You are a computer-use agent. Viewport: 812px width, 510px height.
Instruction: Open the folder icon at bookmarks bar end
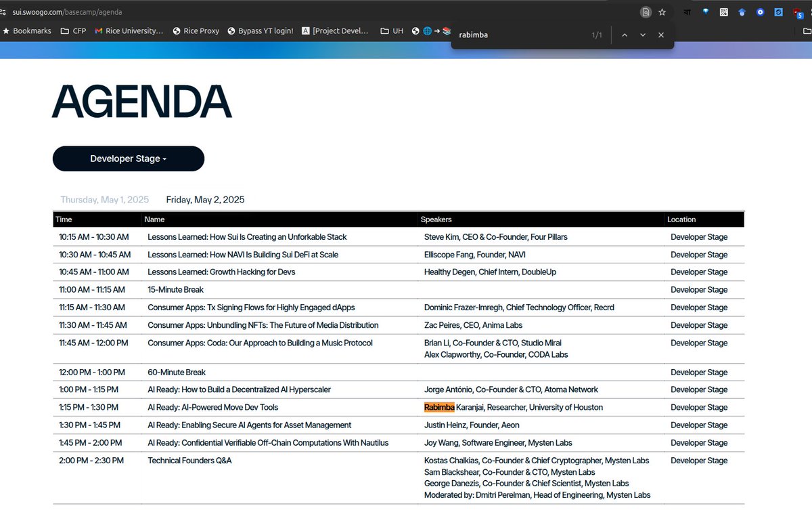tap(807, 31)
